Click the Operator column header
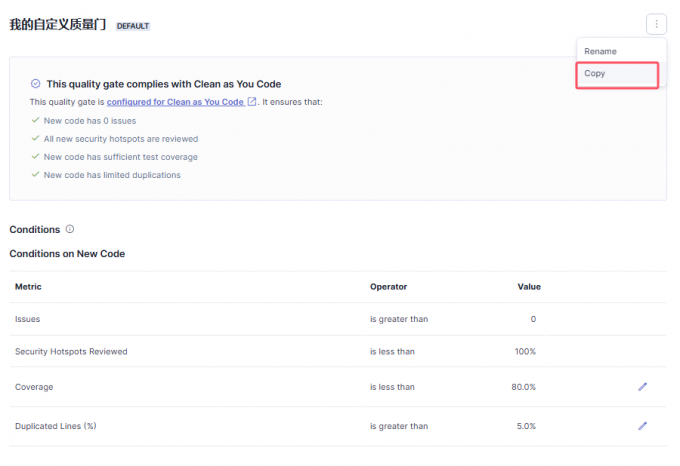The image size is (680, 466). (388, 287)
